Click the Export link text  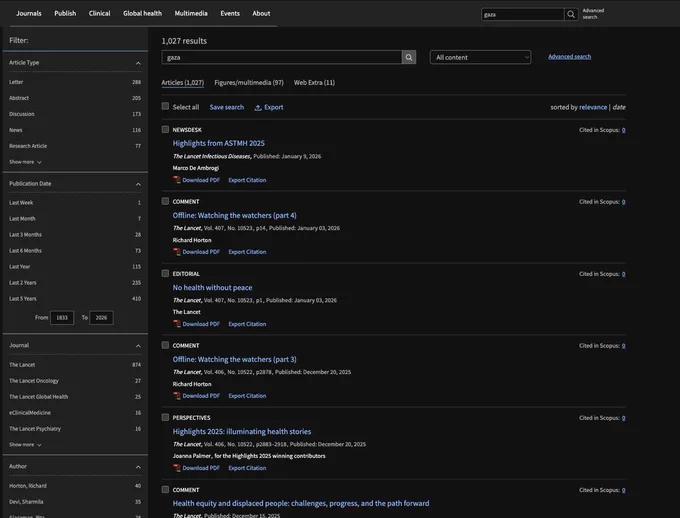click(x=274, y=107)
